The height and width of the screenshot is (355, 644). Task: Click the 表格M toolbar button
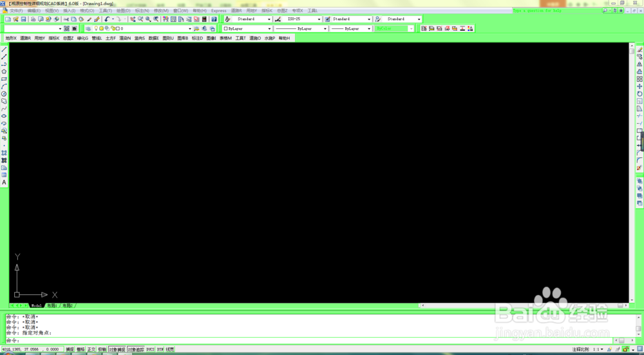(225, 38)
